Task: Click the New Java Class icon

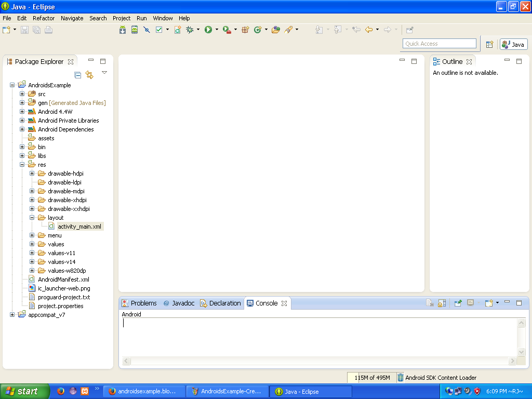Action: click(x=258, y=30)
